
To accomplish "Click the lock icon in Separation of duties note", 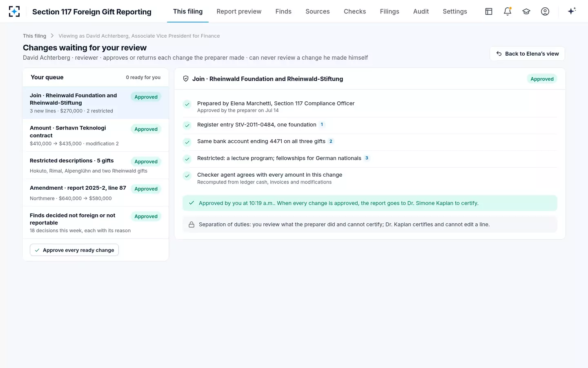I will click(192, 224).
